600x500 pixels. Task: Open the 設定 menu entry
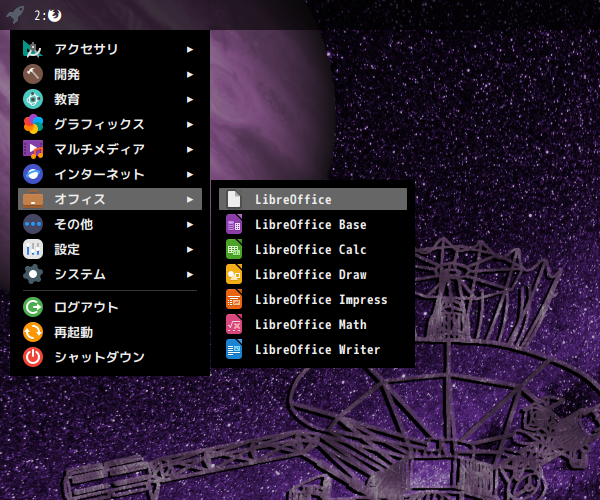110,249
